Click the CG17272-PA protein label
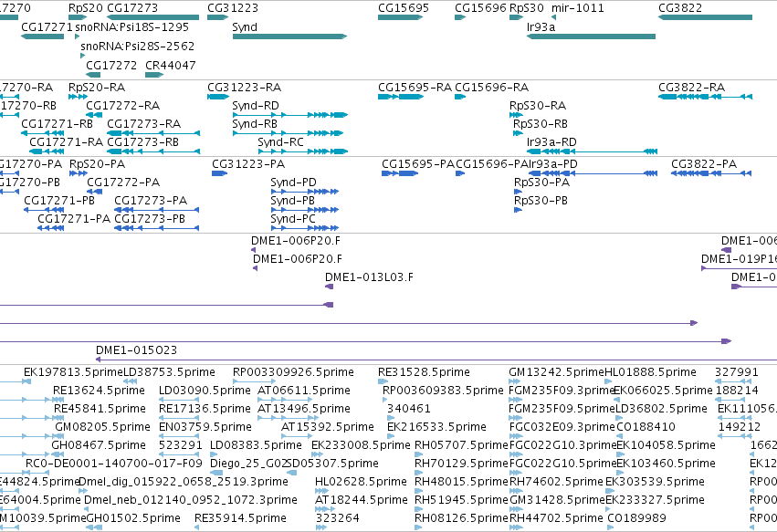Screen dimensions: 777x532 point(123,183)
